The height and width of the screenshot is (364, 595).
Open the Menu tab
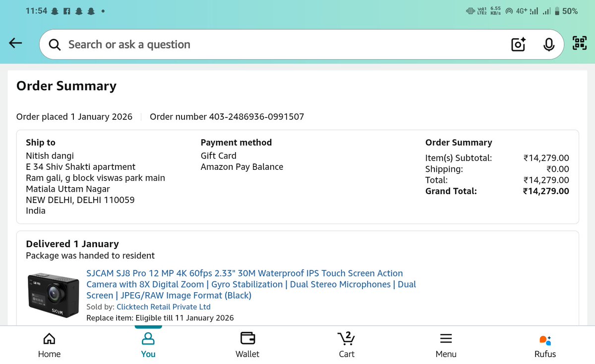click(446, 345)
